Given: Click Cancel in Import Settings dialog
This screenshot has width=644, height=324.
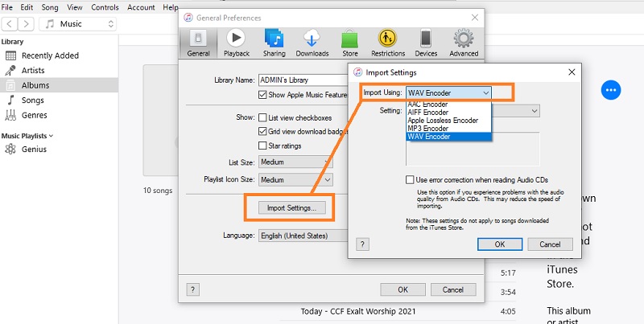Looking at the screenshot, I should click(550, 244).
